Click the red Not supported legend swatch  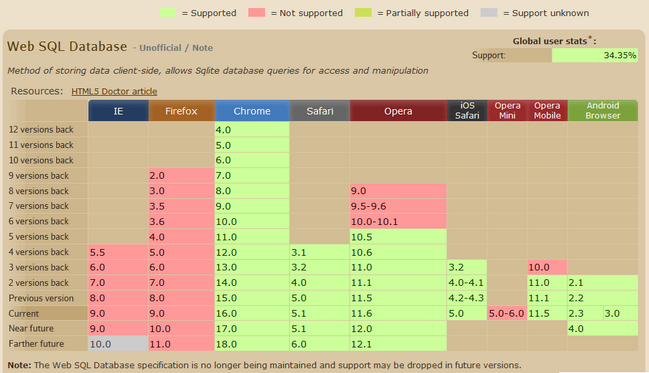coord(257,13)
